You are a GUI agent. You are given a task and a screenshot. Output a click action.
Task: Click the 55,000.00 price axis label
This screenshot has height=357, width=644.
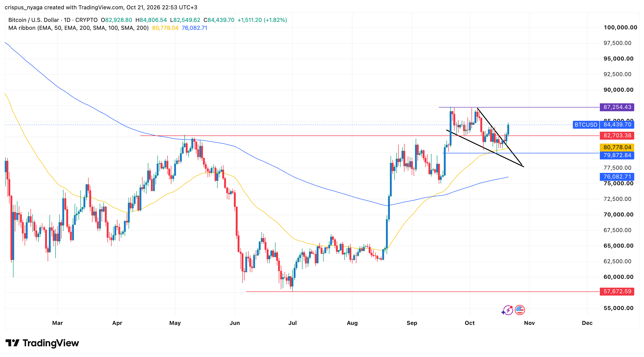[618, 308]
